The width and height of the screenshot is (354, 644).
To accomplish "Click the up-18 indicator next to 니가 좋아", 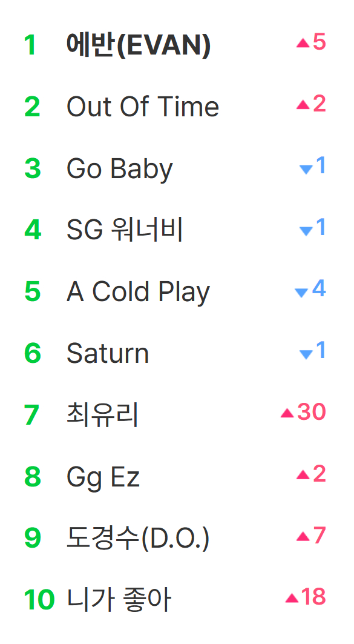I will point(306,597).
